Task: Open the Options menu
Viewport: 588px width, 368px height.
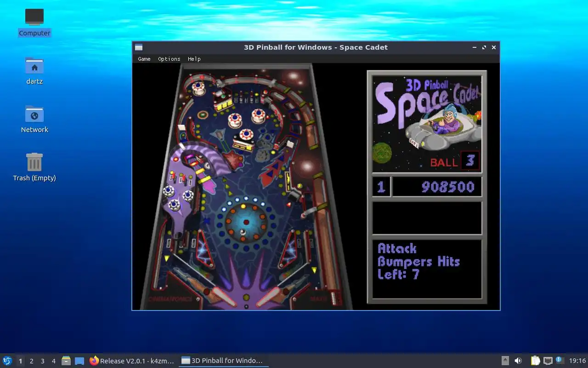Action: (x=169, y=59)
